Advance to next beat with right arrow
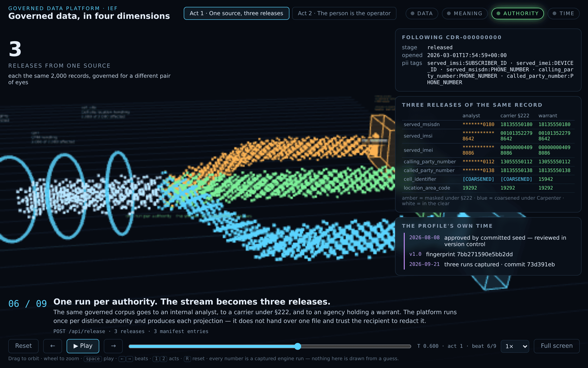Screen dimensions: 588x368 [113, 346]
